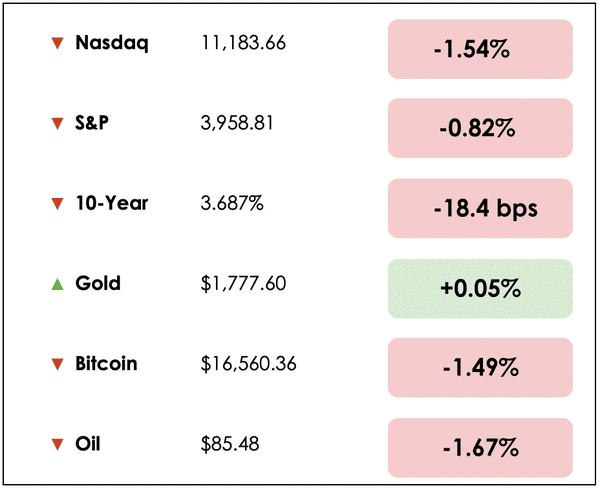600x488 pixels.
Task: Click the -1.67% Oil change badge
Action: click(480, 448)
